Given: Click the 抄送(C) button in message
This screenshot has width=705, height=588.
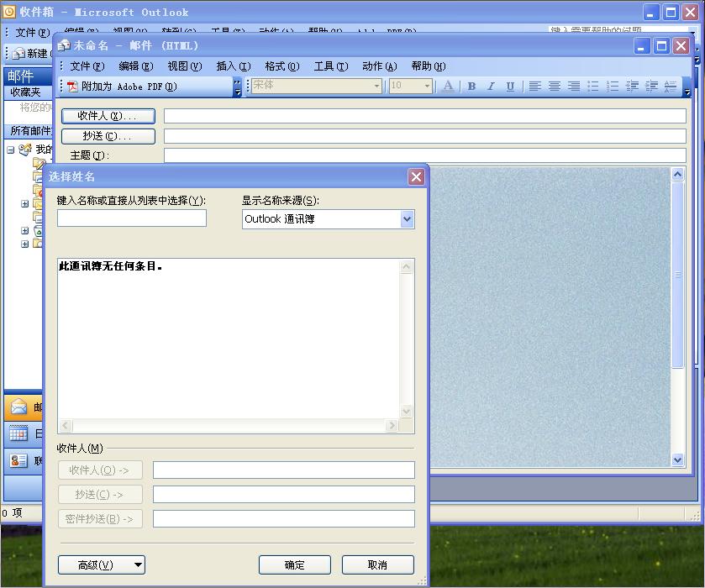Looking at the screenshot, I should (108, 136).
